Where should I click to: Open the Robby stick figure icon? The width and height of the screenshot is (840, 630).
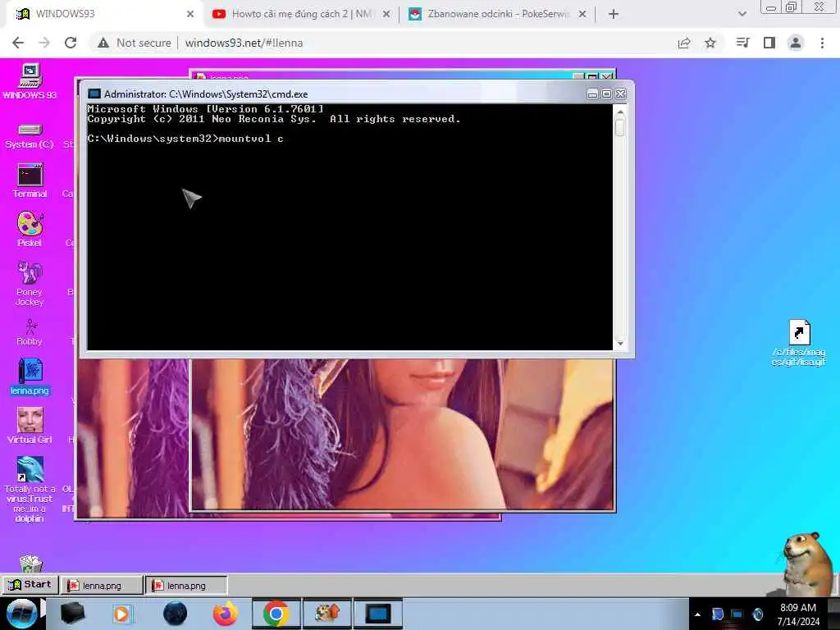(x=30, y=332)
